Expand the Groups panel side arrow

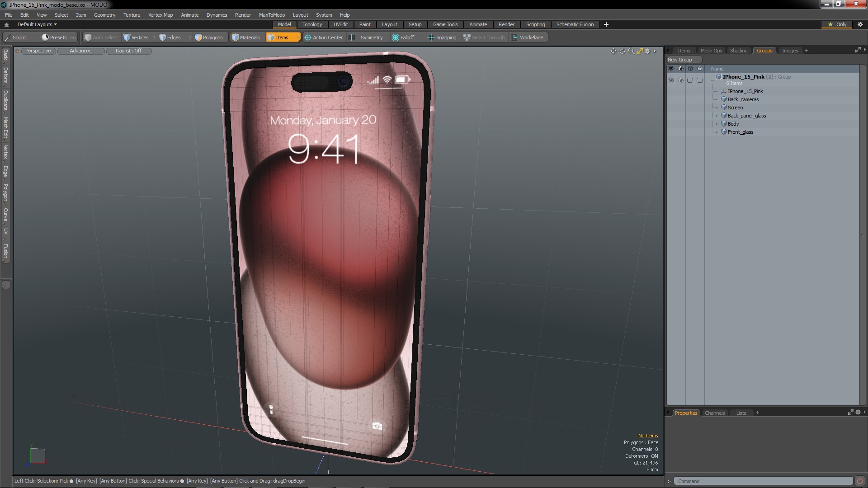pyautogui.click(x=864, y=50)
